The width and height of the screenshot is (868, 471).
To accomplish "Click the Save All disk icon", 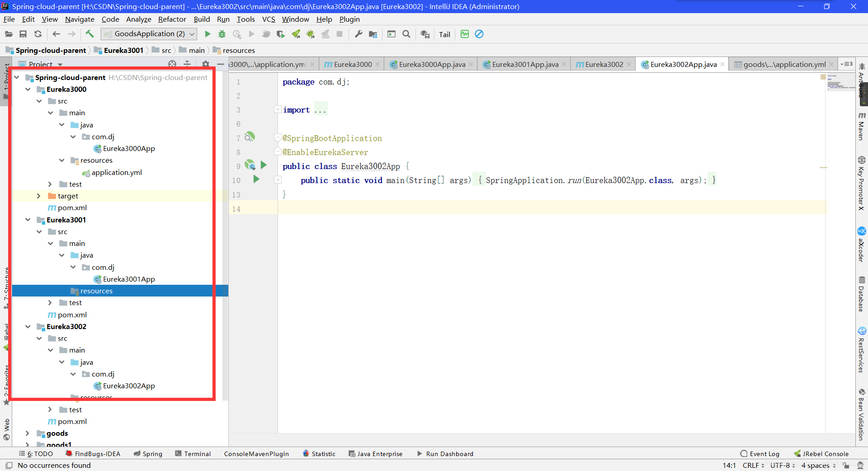I will tap(23, 34).
